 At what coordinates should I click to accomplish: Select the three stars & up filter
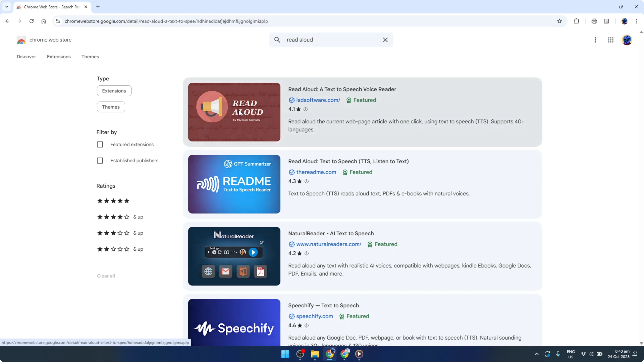click(x=120, y=233)
